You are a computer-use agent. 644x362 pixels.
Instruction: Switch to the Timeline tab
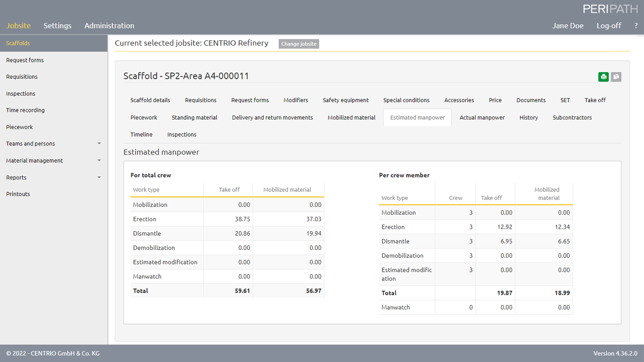tap(141, 134)
